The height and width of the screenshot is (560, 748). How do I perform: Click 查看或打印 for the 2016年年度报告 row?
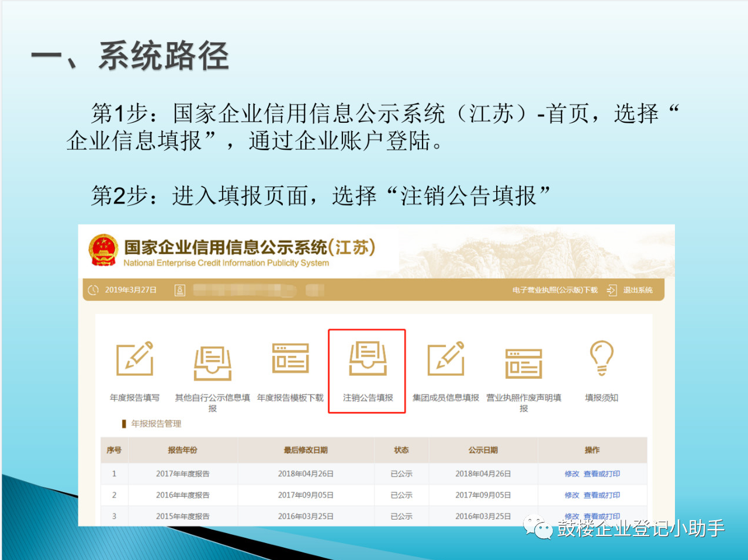point(602,495)
